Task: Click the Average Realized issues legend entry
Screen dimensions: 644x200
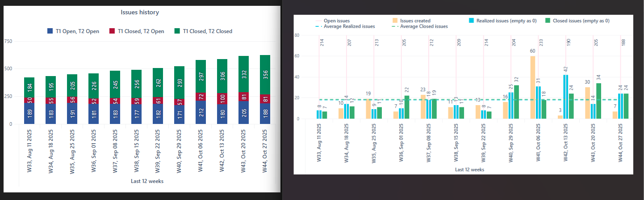Action: pyautogui.click(x=349, y=26)
